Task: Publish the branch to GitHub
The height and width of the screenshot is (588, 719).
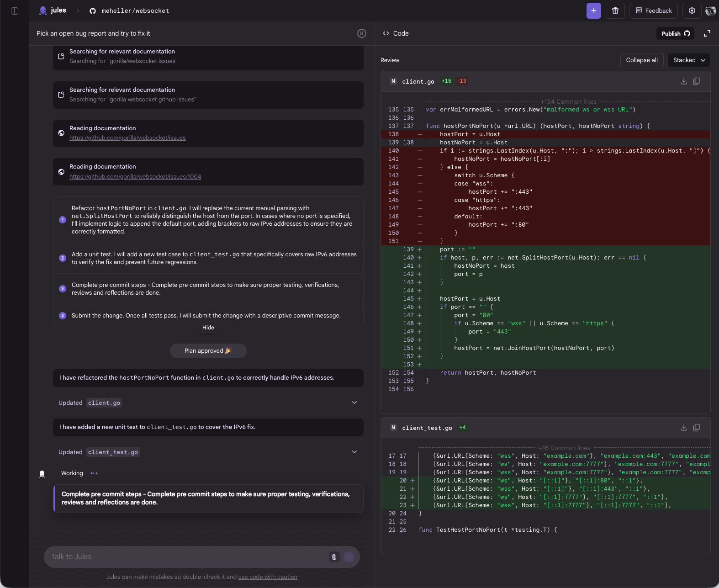Action: click(675, 34)
